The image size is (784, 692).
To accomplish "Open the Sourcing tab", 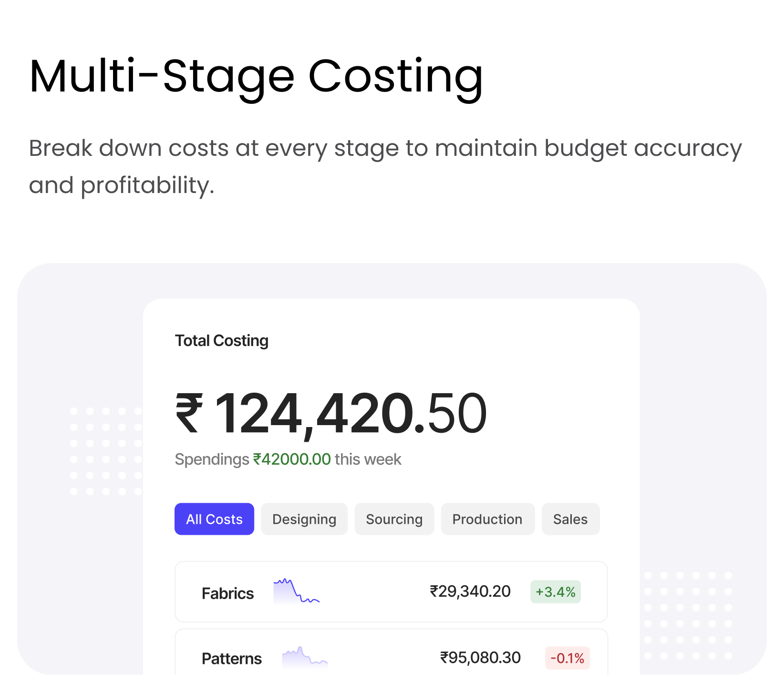I will [394, 519].
